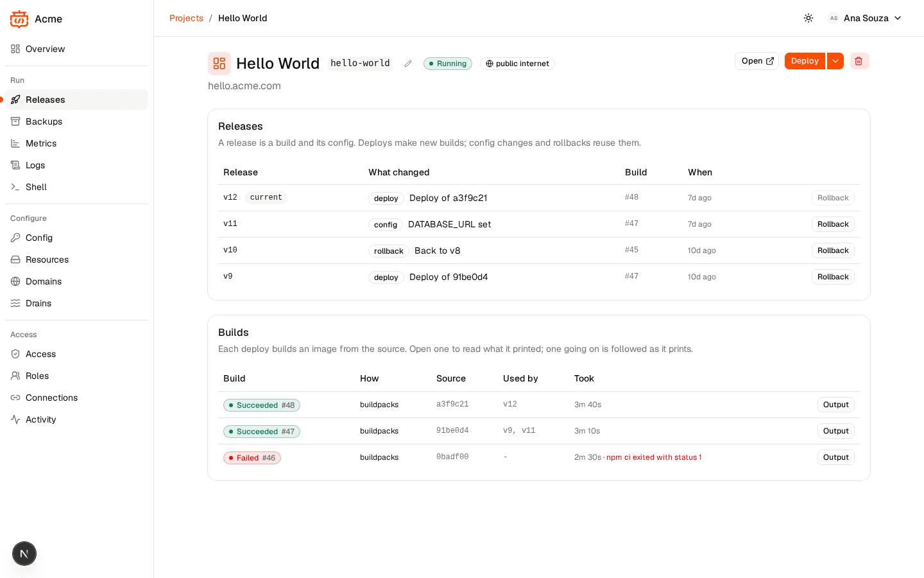Click the public internet badge

(517, 64)
